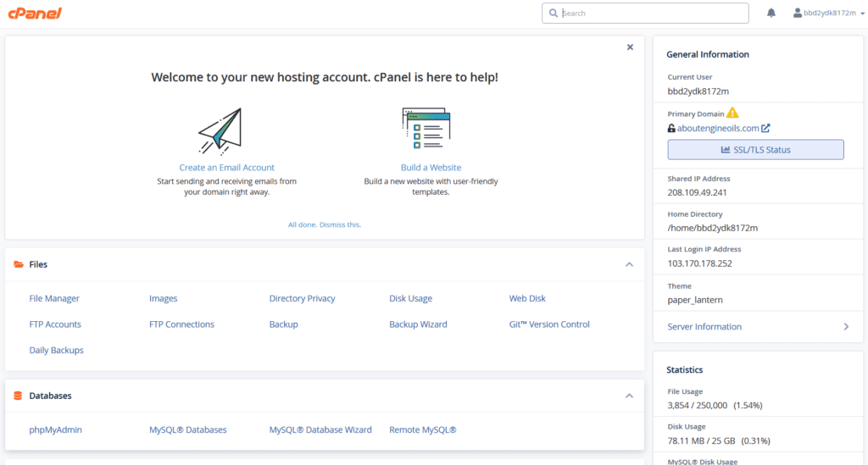Open Create an Email Account link
The width and height of the screenshot is (868, 465).
click(x=226, y=168)
